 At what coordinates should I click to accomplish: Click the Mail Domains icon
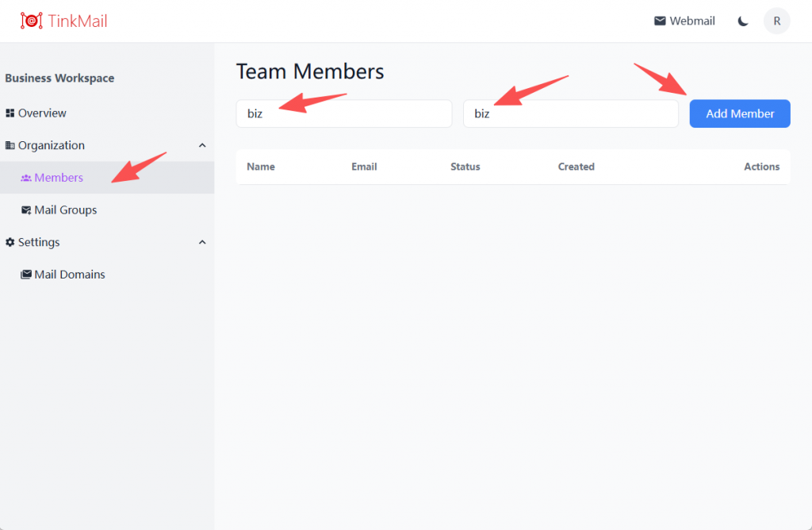point(26,275)
